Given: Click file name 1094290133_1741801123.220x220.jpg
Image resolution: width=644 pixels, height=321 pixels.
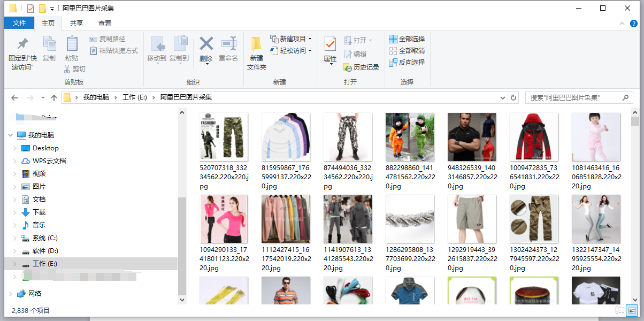Looking at the screenshot, I should (x=224, y=259).
